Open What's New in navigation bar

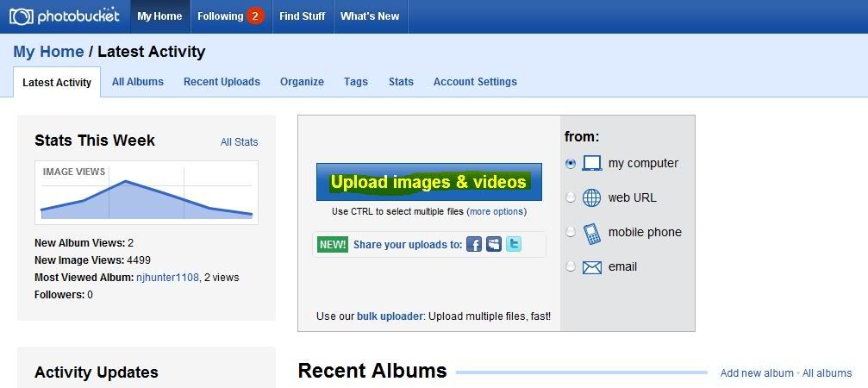click(x=370, y=16)
